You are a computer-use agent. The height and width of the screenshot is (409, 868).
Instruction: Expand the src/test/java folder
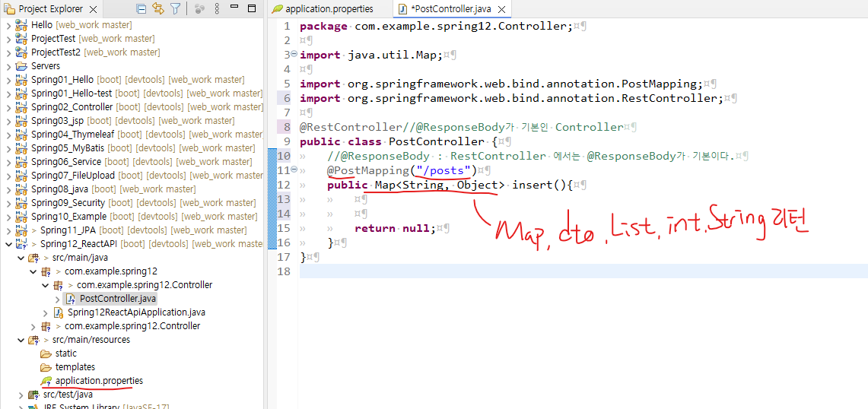[21, 395]
